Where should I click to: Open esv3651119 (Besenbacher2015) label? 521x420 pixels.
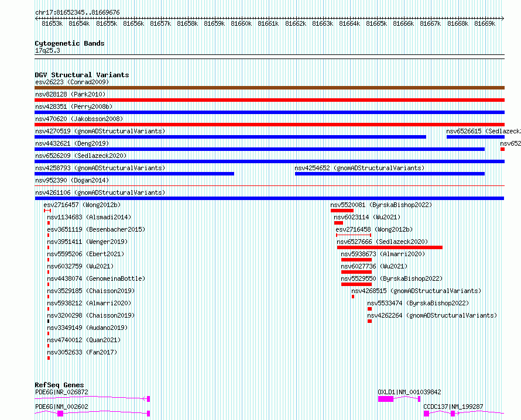(96, 229)
